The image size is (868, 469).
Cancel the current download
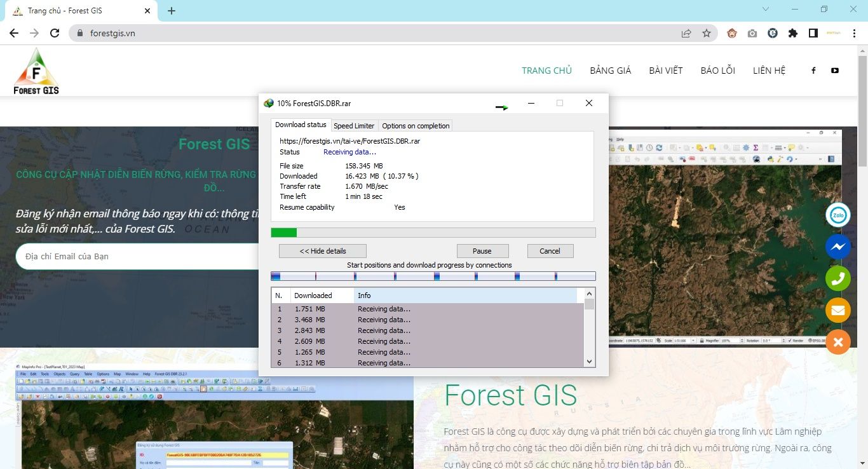click(x=550, y=251)
